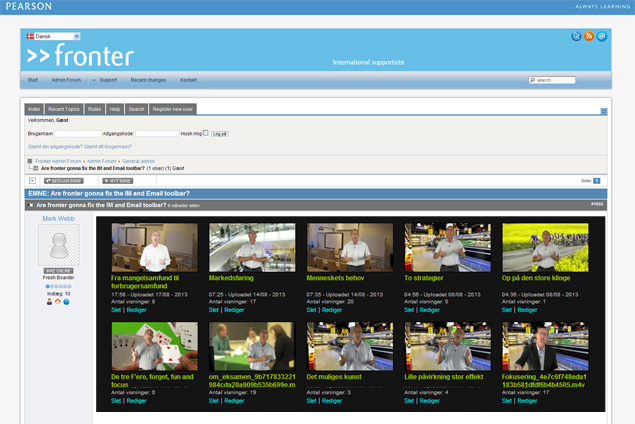Image resolution: width=635 pixels, height=424 pixels.
Task: Open Recent changes menu item
Action: (148, 80)
